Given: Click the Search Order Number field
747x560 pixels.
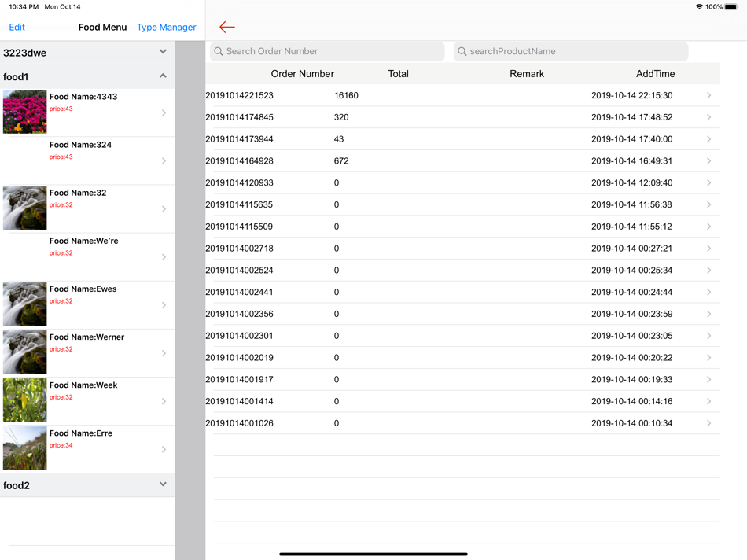Looking at the screenshot, I should tap(327, 51).
